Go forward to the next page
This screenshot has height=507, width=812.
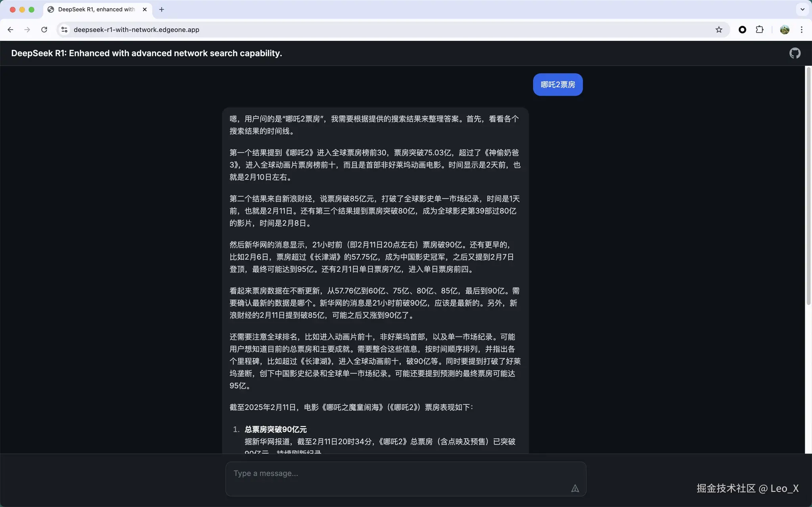[x=27, y=29]
